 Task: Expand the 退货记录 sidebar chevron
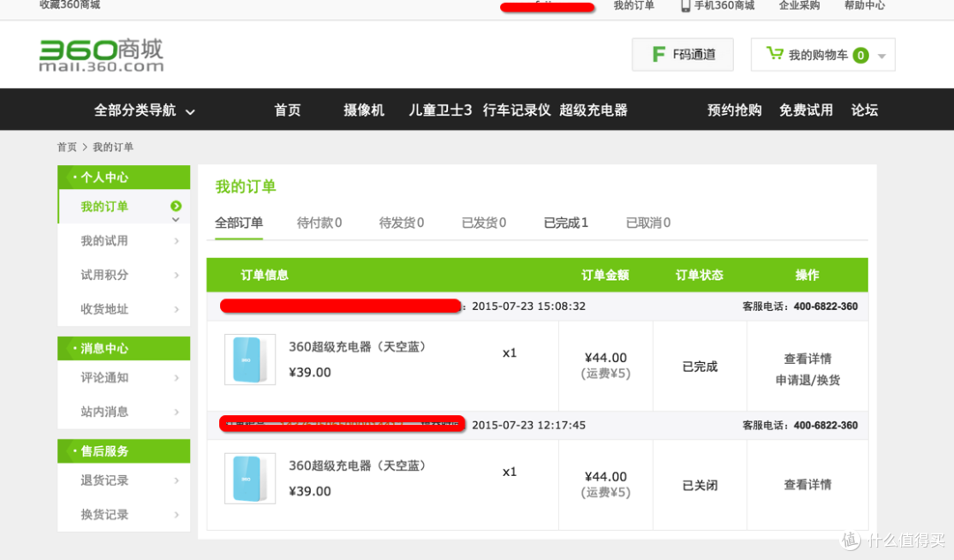click(x=177, y=481)
